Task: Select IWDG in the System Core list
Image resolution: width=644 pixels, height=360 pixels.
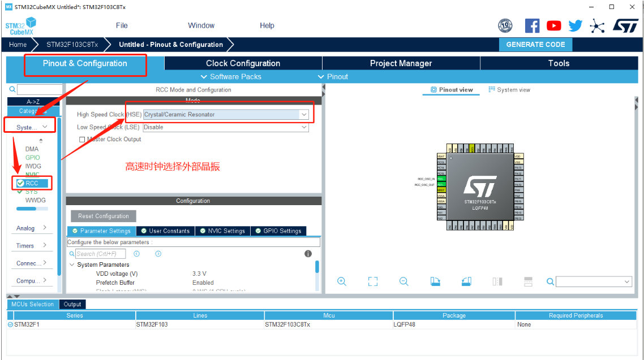Action: (x=33, y=166)
